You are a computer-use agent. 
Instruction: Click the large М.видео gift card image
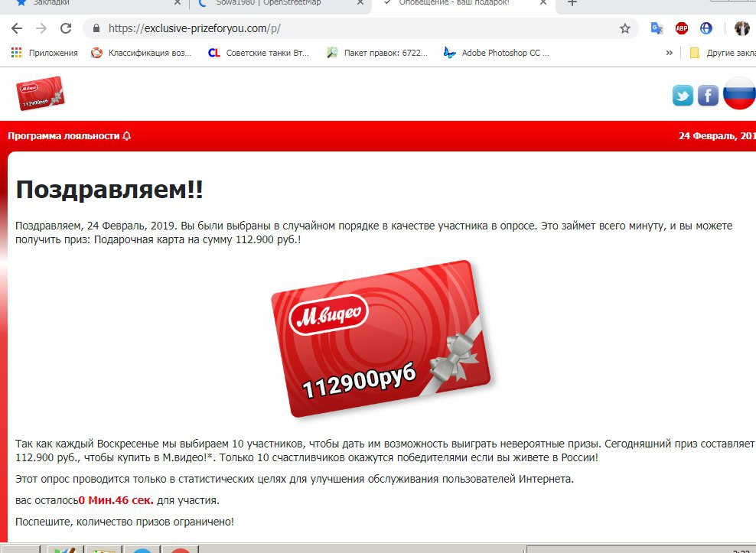(x=381, y=338)
